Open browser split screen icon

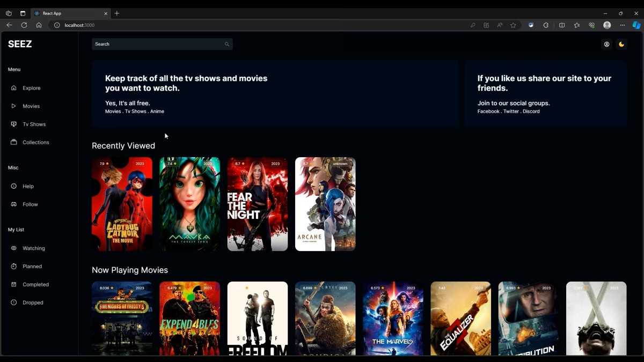click(562, 25)
